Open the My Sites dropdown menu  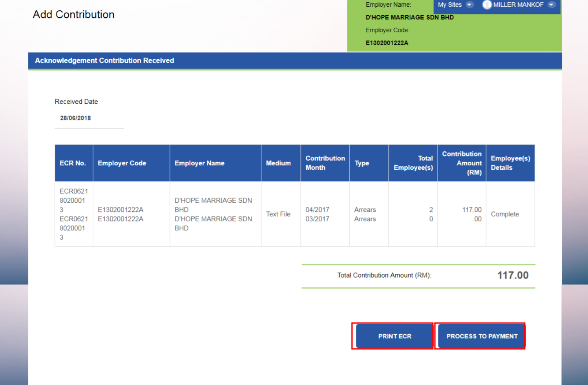click(x=455, y=5)
